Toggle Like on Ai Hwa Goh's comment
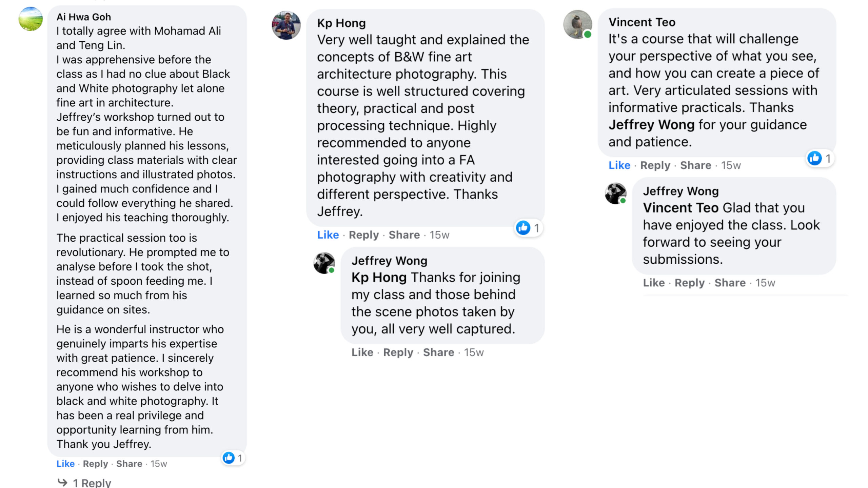This screenshot has height=488, width=868. tap(65, 464)
